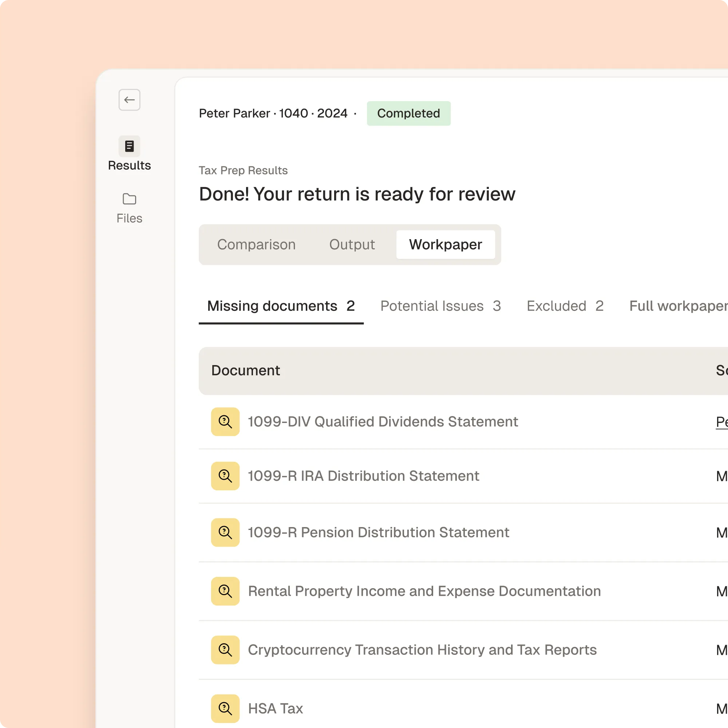Click the Document column header
Screen dimensions: 728x728
pyautogui.click(x=245, y=371)
